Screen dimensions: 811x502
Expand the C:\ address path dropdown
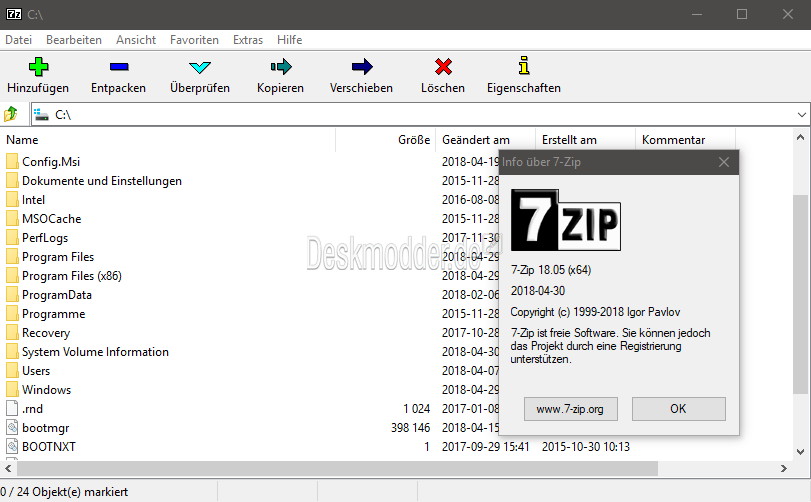[801, 115]
